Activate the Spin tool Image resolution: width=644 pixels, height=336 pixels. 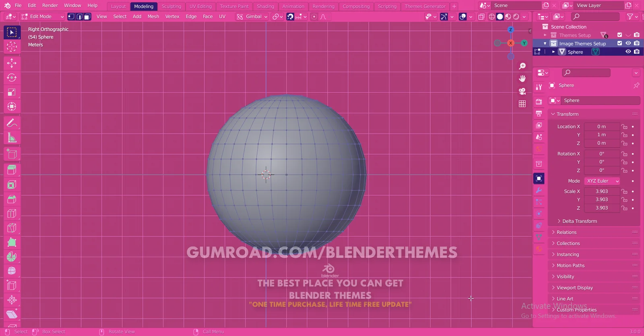click(12, 257)
